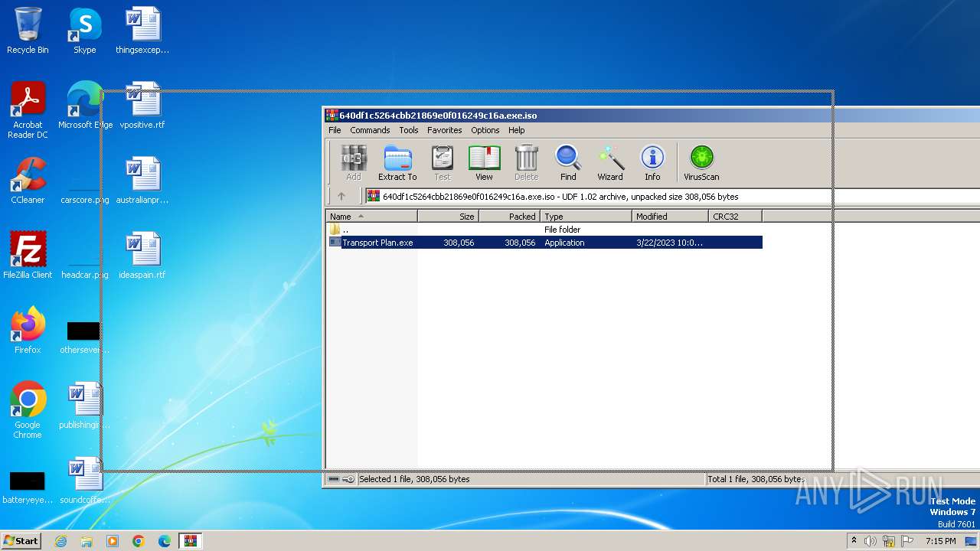Select the australianpr document icon
Image resolution: width=980 pixels, height=551 pixels.
[142, 181]
